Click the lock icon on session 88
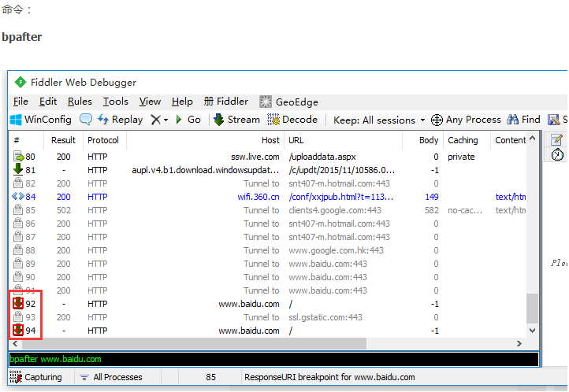 point(18,250)
